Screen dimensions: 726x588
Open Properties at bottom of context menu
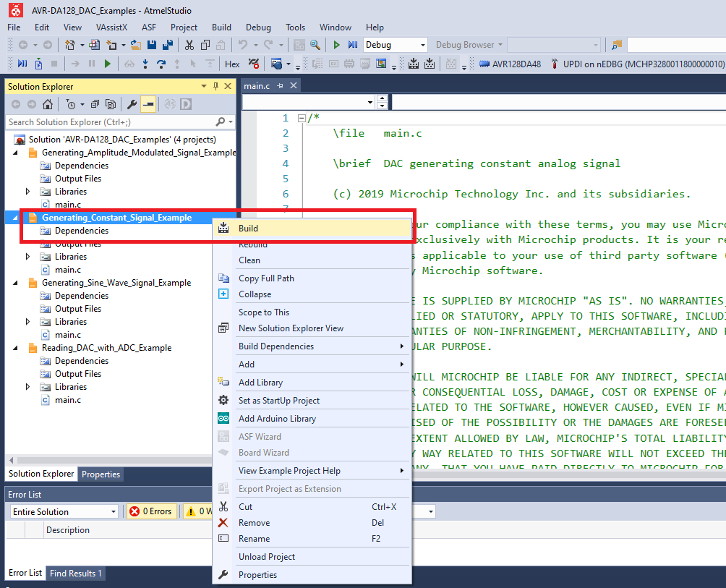click(312, 575)
